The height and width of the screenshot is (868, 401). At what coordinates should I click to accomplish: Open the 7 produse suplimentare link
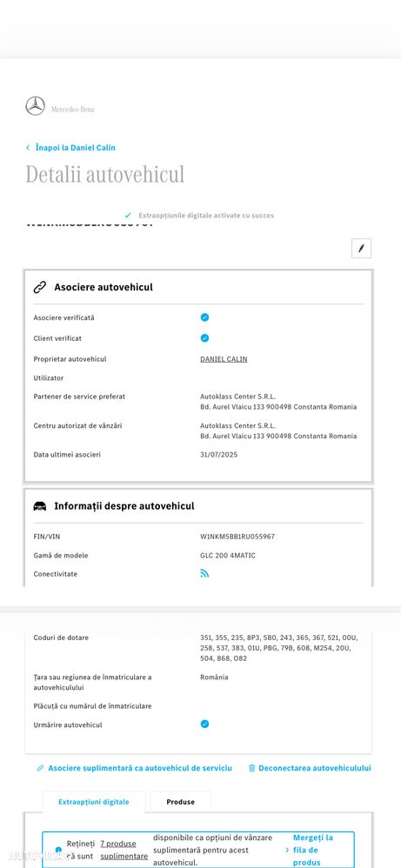[124, 850]
